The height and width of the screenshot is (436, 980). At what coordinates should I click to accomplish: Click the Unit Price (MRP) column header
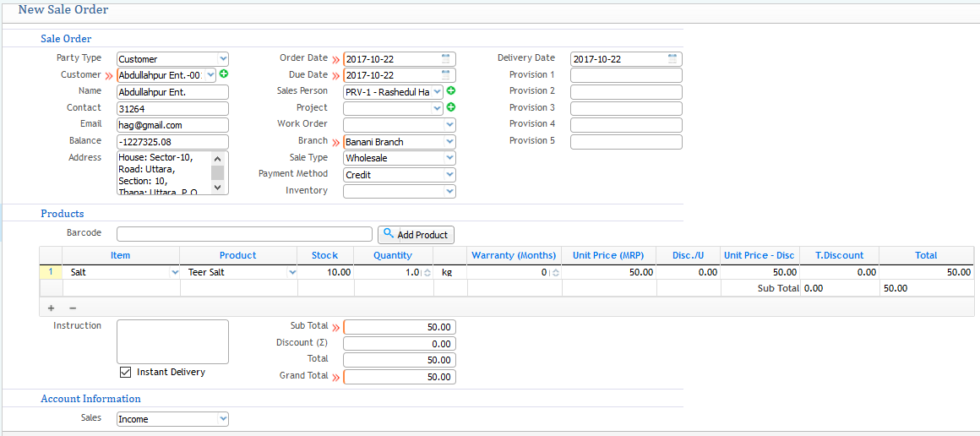(x=609, y=255)
